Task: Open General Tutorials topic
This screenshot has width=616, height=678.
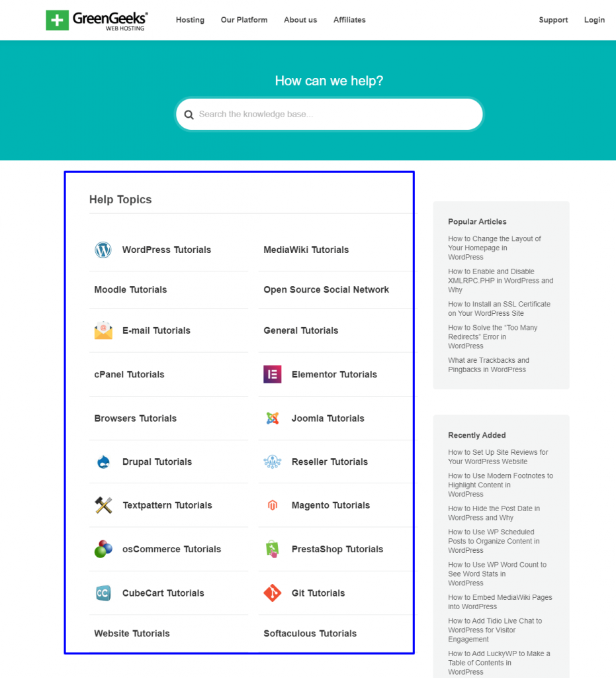Action: pyautogui.click(x=301, y=330)
